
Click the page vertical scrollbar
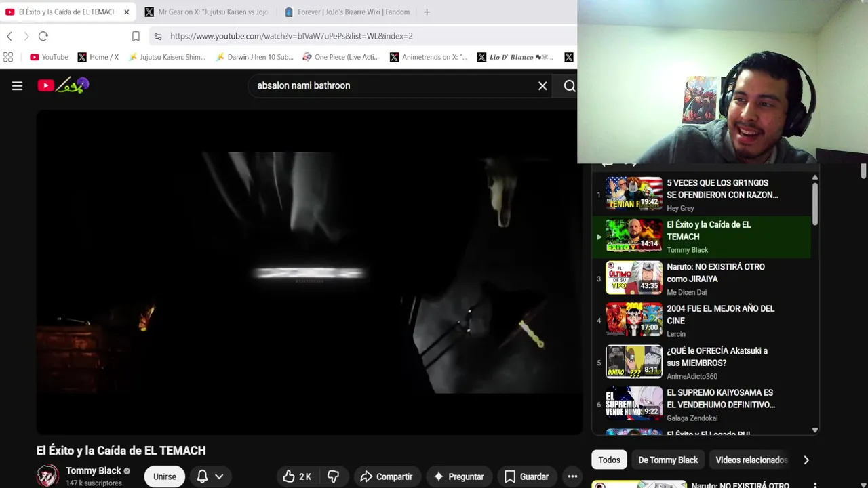pyautogui.click(x=863, y=171)
